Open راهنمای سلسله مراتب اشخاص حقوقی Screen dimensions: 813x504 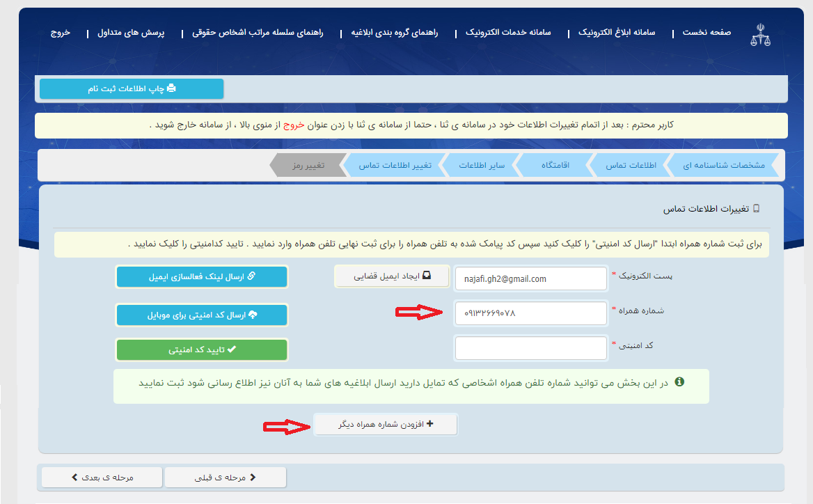(x=258, y=32)
